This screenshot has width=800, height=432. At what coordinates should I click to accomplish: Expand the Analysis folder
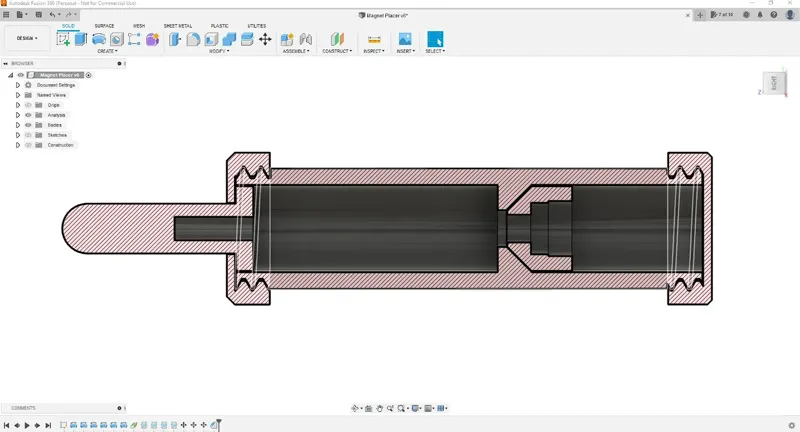tap(18, 115)
